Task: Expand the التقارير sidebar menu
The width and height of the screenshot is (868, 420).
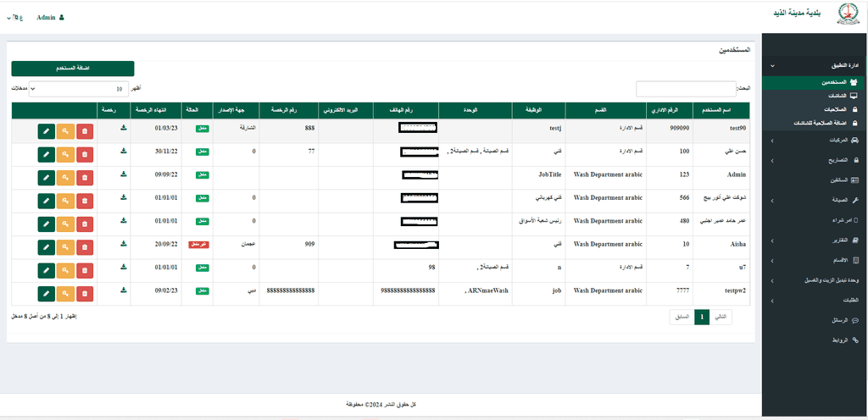Action: [815, 241]
